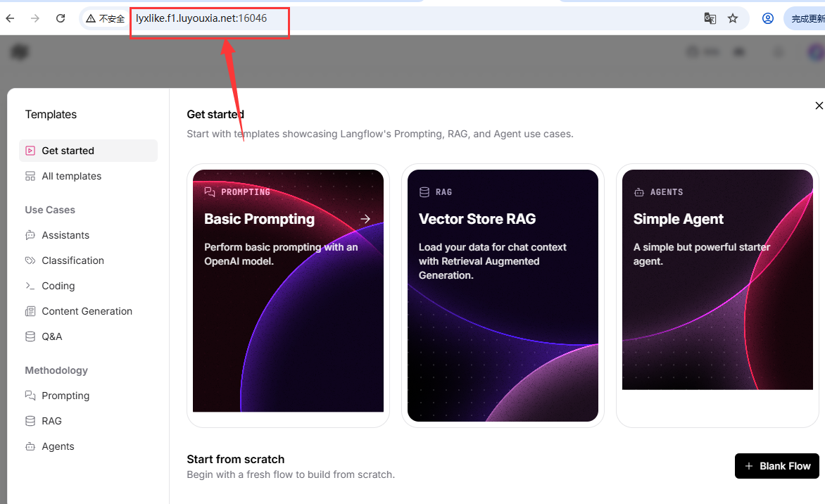Screen dimensions: 825x504
Task: Select Prompting under Methodology
Action: click(x=89, y=396)
